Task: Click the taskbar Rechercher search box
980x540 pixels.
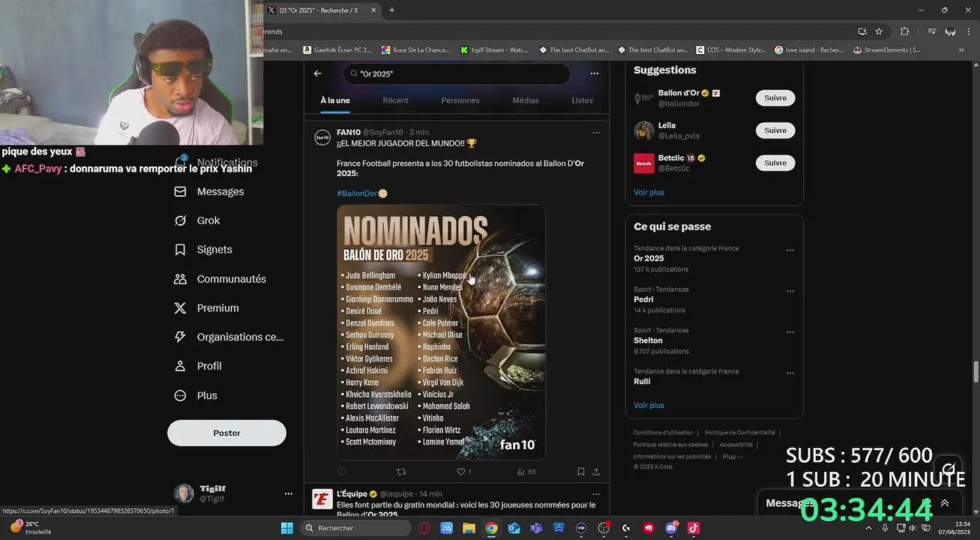Action: tap(355, 528)
